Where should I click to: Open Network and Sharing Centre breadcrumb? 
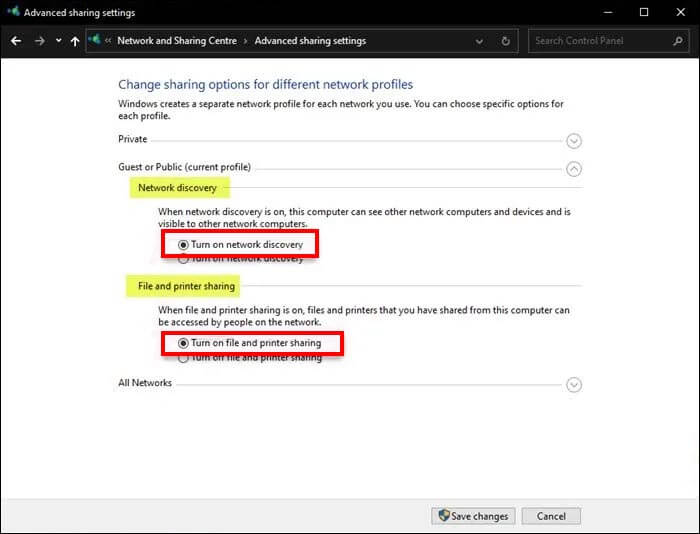pyautogui.click(x=177, y=41)
